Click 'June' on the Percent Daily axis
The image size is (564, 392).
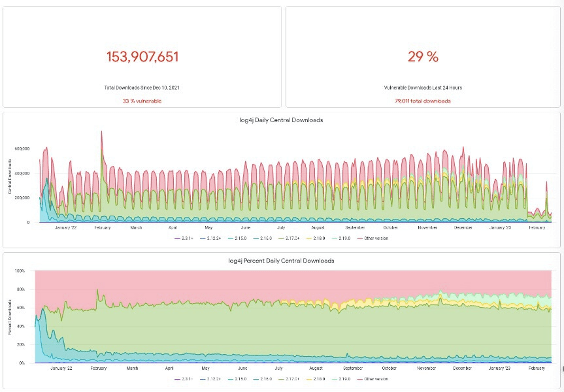tap(243, 368)
